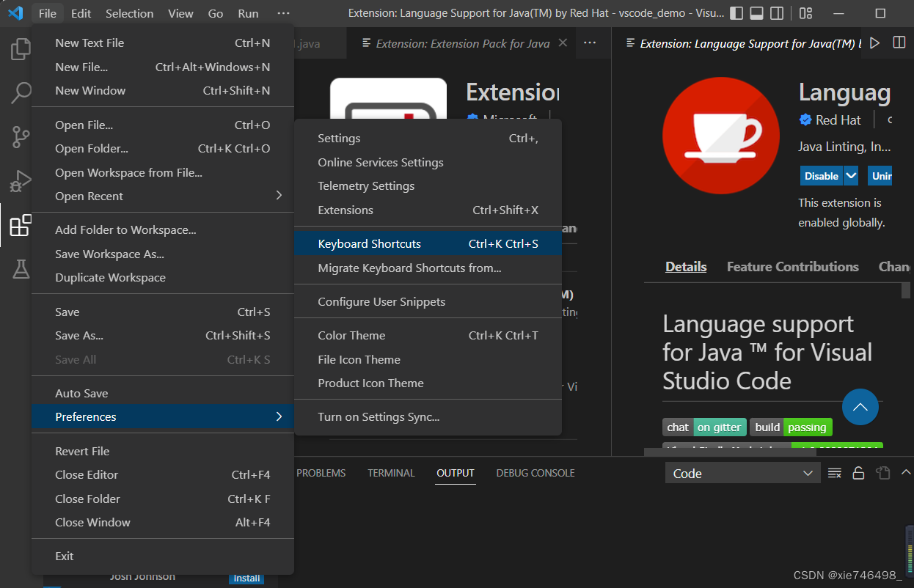The height and width of the screenshot is (588, 914).
Task: Click the Red Hat verified publisher badge
Action: click(805, 120)
